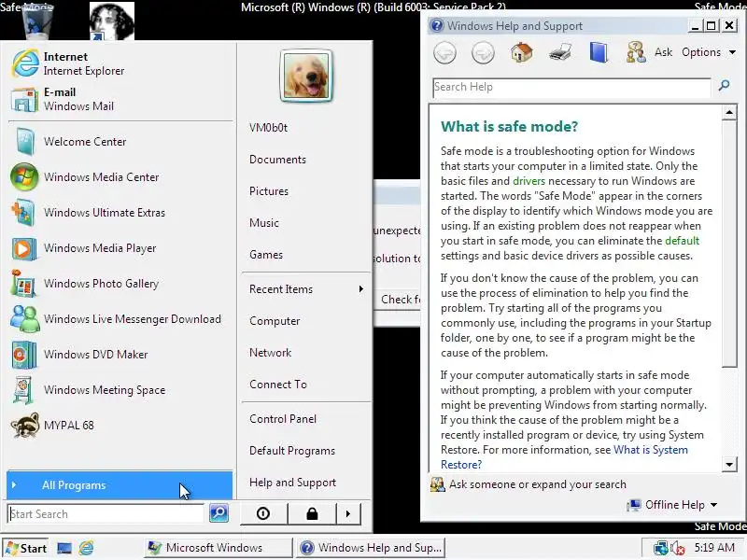This screenshot has height=560, width=747.
Task: Open VM0b0t user folder
Action: pyautogui.click(x=268, y=128)
